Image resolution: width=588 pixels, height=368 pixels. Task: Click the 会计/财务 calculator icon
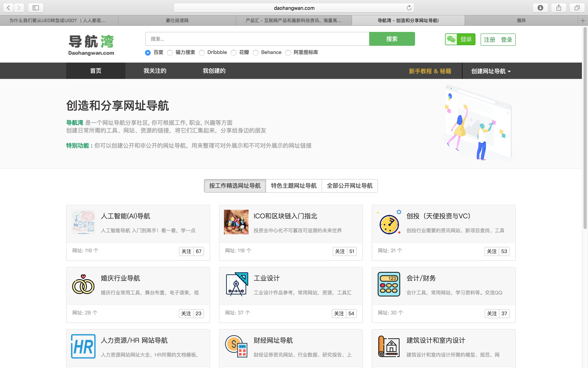coord(389,284)
